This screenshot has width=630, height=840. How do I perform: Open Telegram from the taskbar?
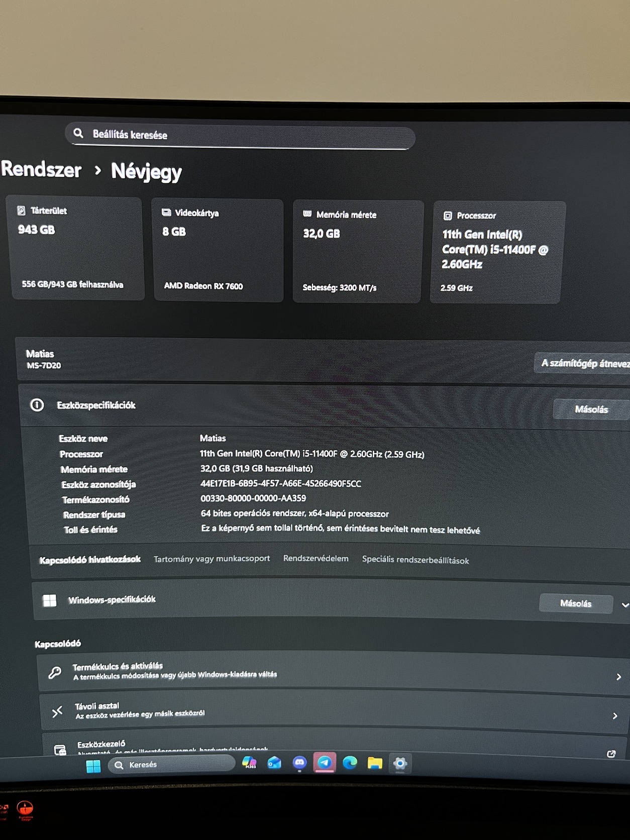tap(325, 763)
